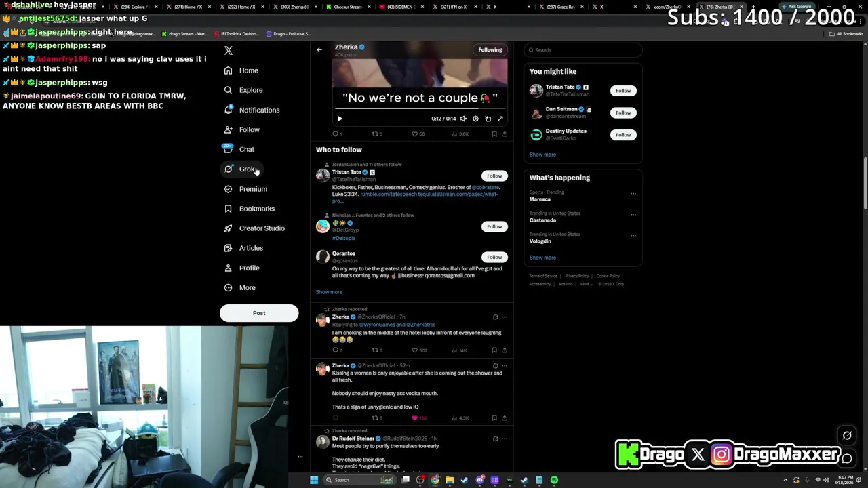This screenshot has height=488, width=868.
Task: Click the Premium sidebar icon
Action: tap(229, 189)
